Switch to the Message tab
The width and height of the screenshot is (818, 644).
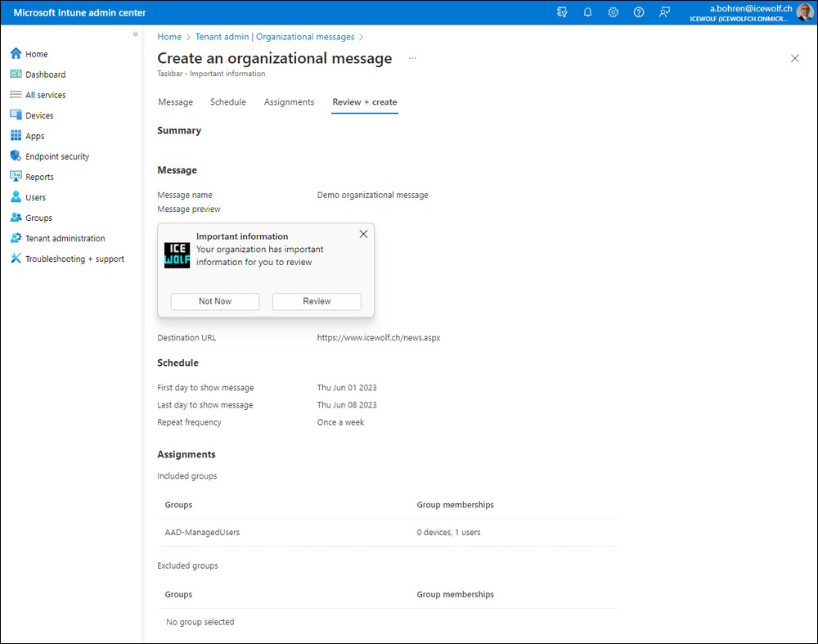click(x=175, y=102)
